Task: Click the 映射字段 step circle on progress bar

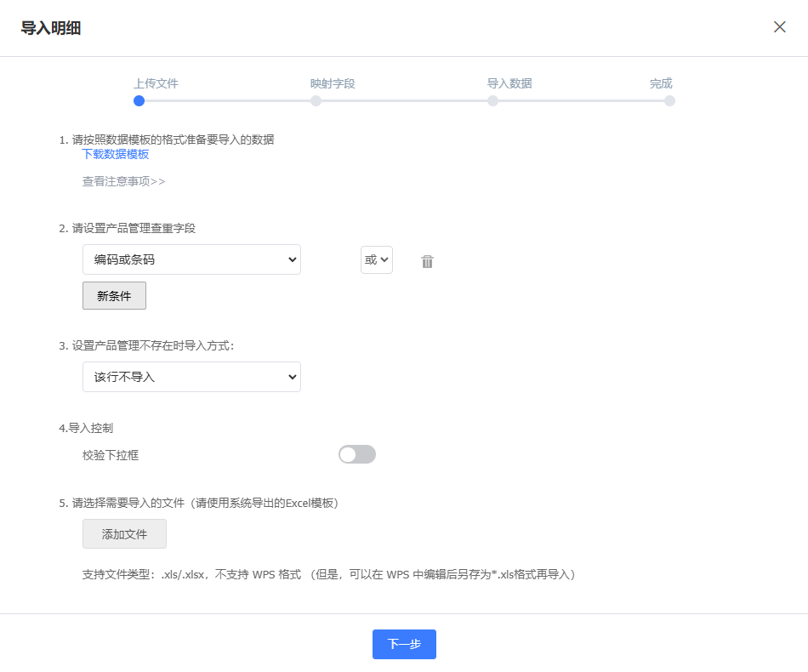Action: (x=316, y=100)
